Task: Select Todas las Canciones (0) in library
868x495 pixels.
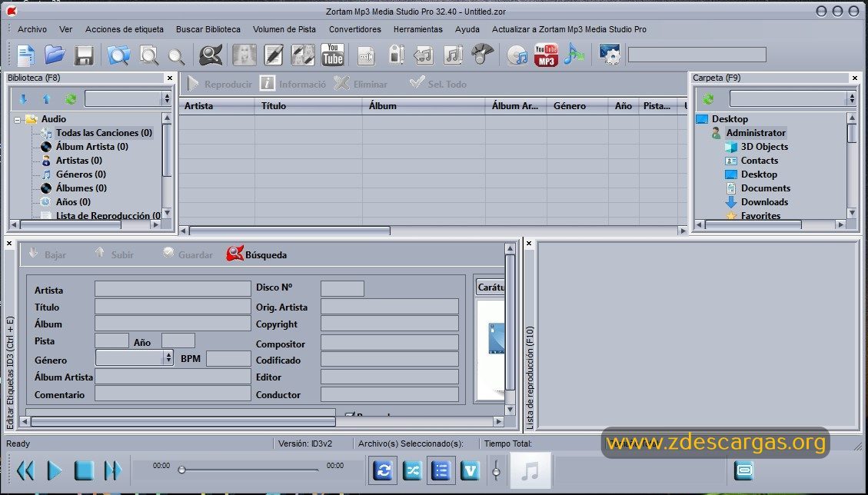Action: click(x=104, y=133)
